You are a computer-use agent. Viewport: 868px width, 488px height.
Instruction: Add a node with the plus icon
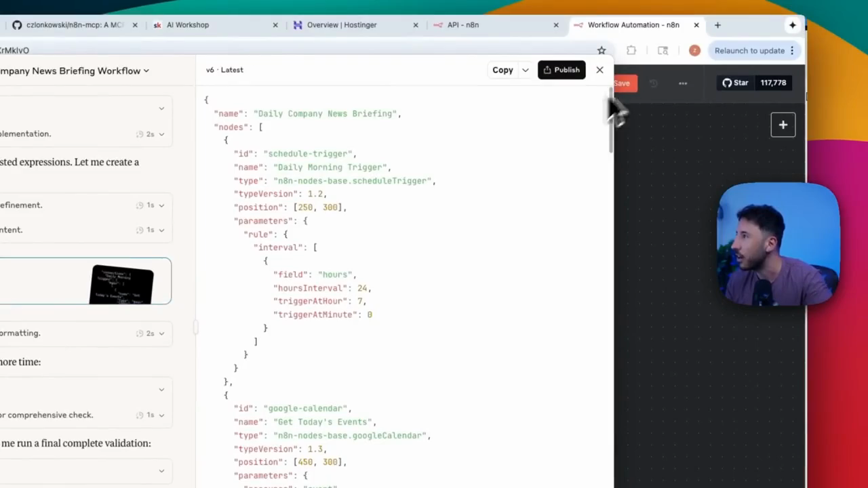pos(783,125)
